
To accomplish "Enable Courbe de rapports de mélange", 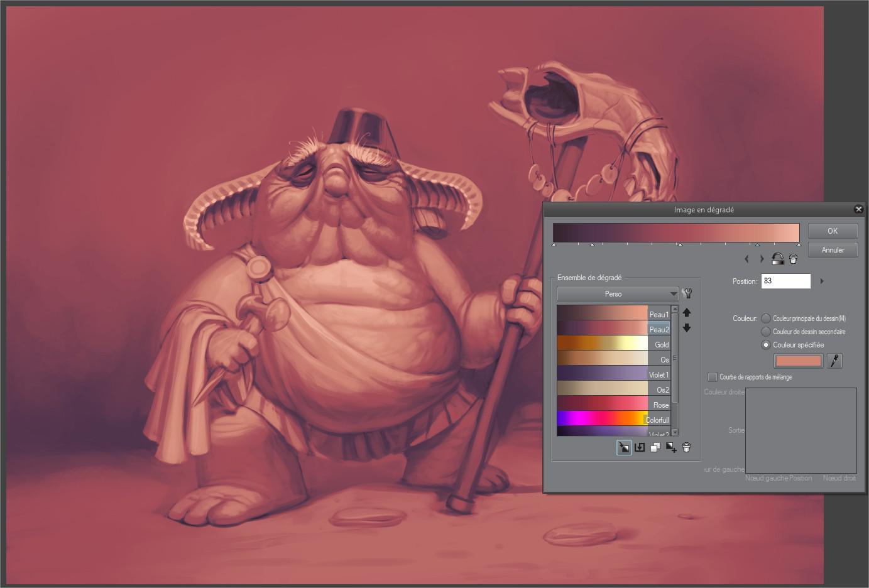I will point(713,377).
